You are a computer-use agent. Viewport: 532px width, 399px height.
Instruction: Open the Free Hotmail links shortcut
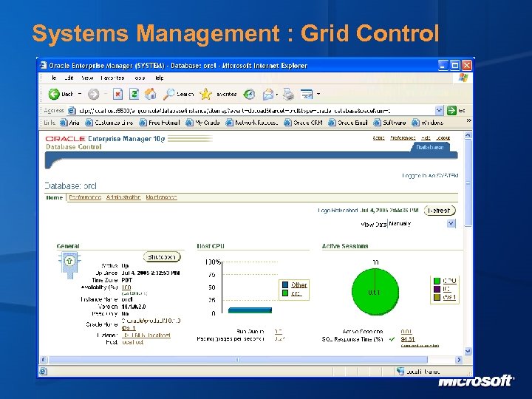[x=160, y=123]
